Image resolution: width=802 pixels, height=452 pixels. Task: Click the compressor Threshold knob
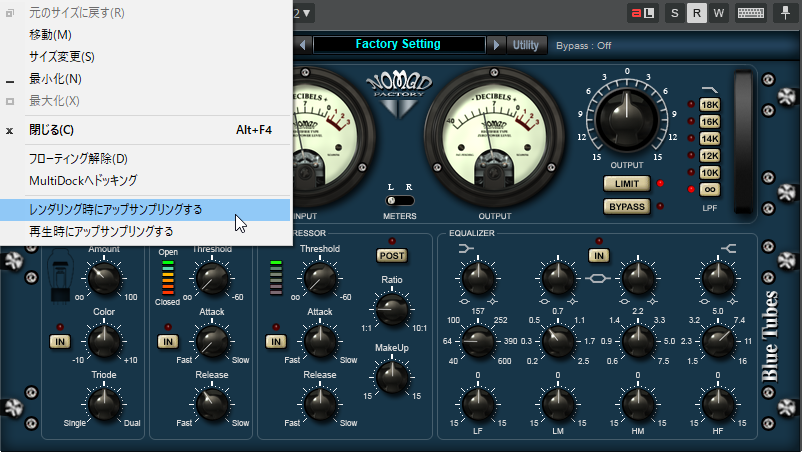click(x=320, y=278)
